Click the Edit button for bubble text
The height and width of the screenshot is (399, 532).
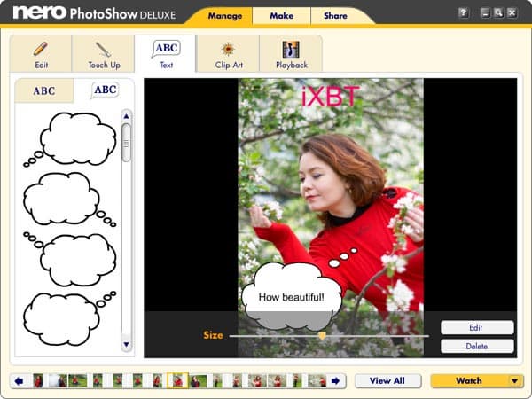(x=477, y=328)
